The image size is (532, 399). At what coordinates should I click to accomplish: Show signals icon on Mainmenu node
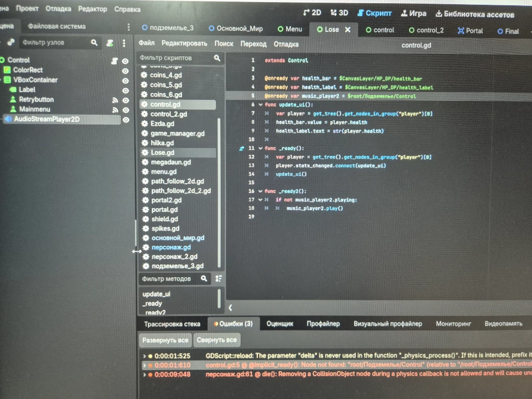click(116, 110)
